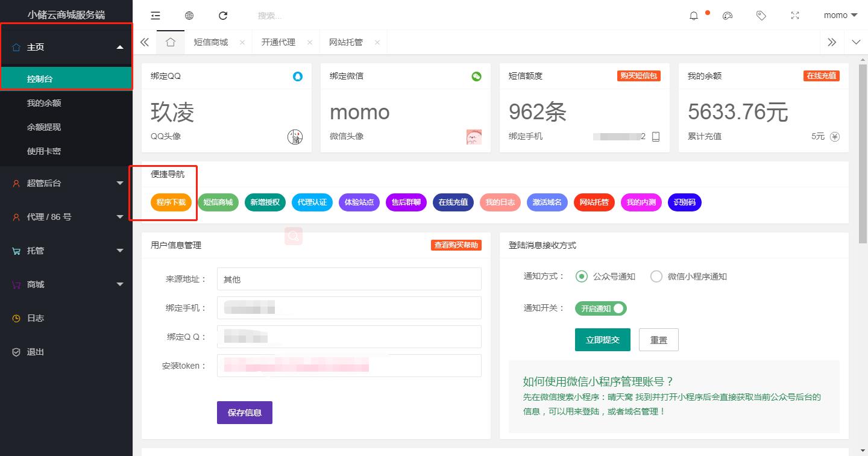
Task: Toggle the 开启通知 switch
Action: tap(601, 308)
